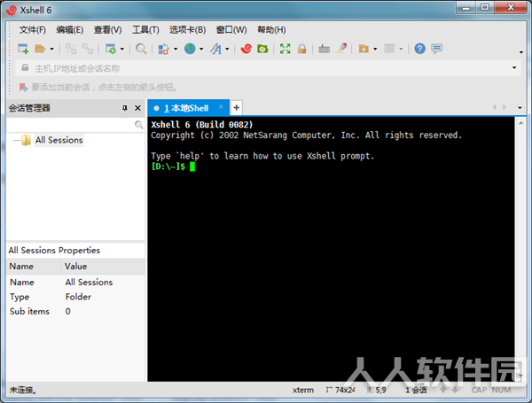Expand the layout dropdown arrow
The height and width of the screenshot is (403, 532).
tap(401, 49)
